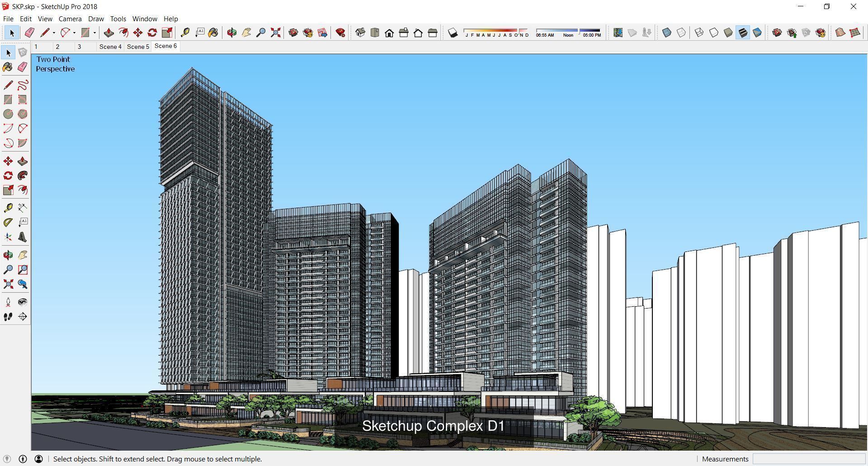Open the Help menu
Viewport: 868px width, 466px height.
click(x=170, y=19)
